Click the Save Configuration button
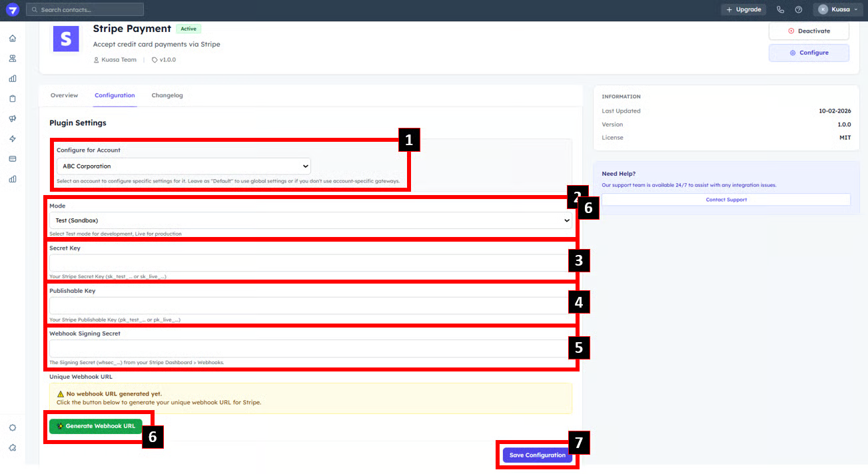This screenshot has width=868, height=474. click(x=537, y=455)
